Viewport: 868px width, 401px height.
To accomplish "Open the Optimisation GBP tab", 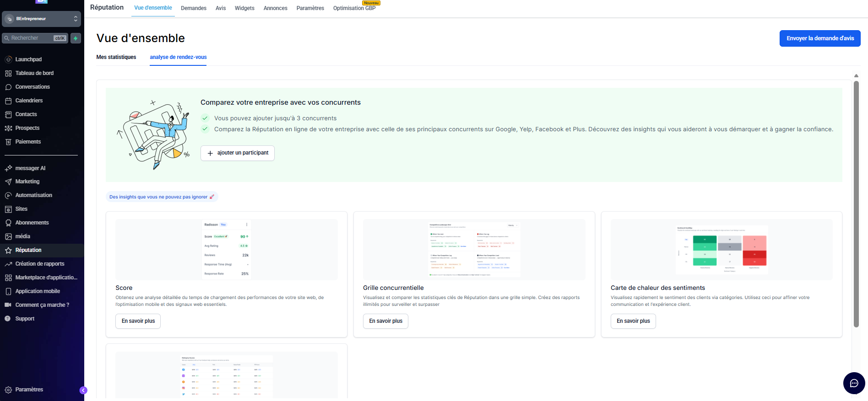I will click(354, 8).
